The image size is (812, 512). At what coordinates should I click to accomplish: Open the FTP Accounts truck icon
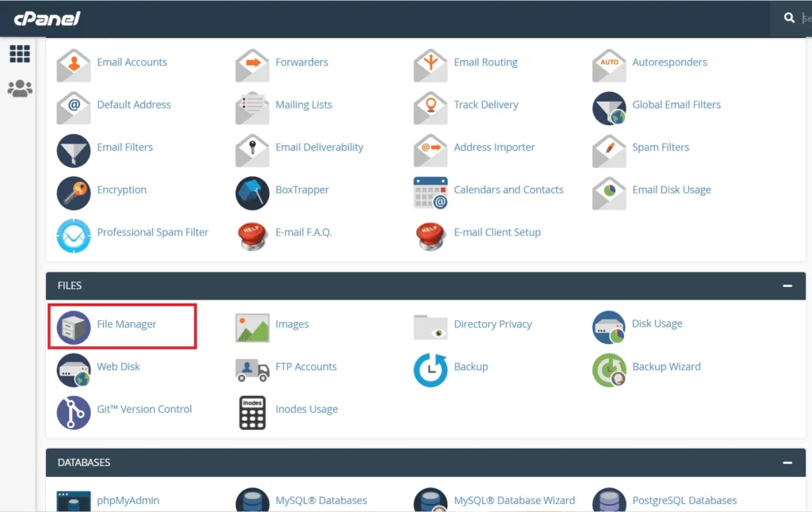click(x=252, y=370)
